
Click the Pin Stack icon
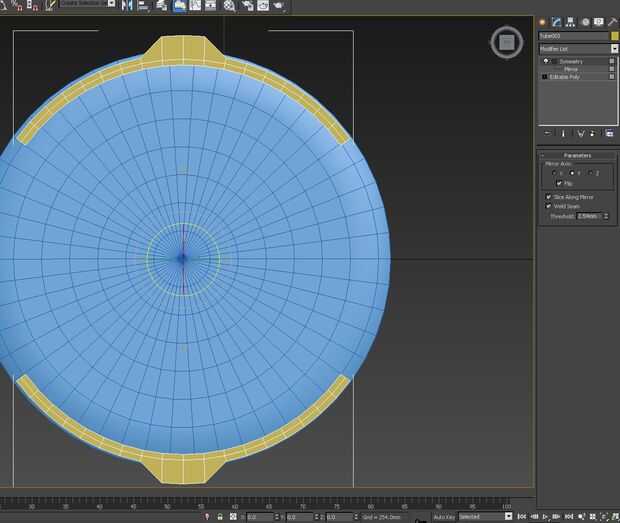coord(547,133)
